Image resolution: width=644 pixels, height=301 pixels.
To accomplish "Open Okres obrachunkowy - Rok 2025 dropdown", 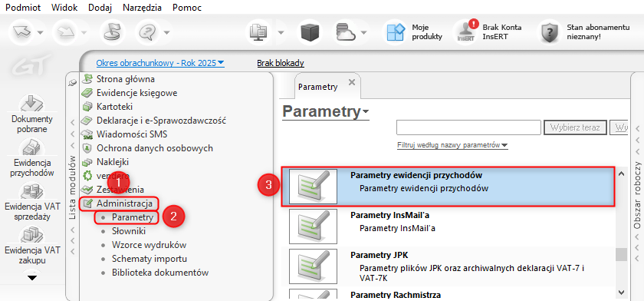I will [160, 63].
